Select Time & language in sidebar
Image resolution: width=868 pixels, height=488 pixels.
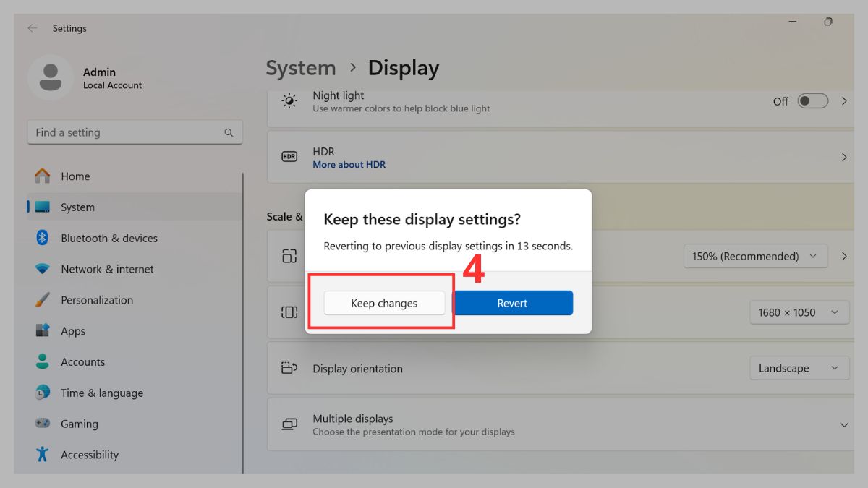(101, 393)
